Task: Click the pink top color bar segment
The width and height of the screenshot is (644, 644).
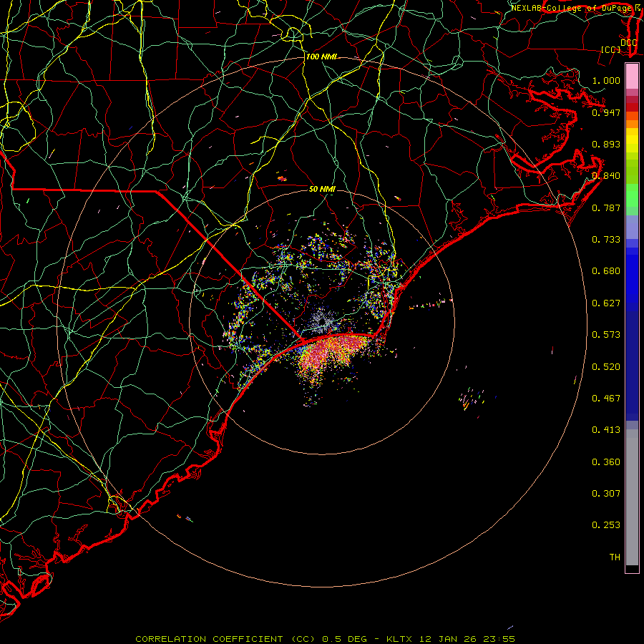Action: (x=632, y=76)
